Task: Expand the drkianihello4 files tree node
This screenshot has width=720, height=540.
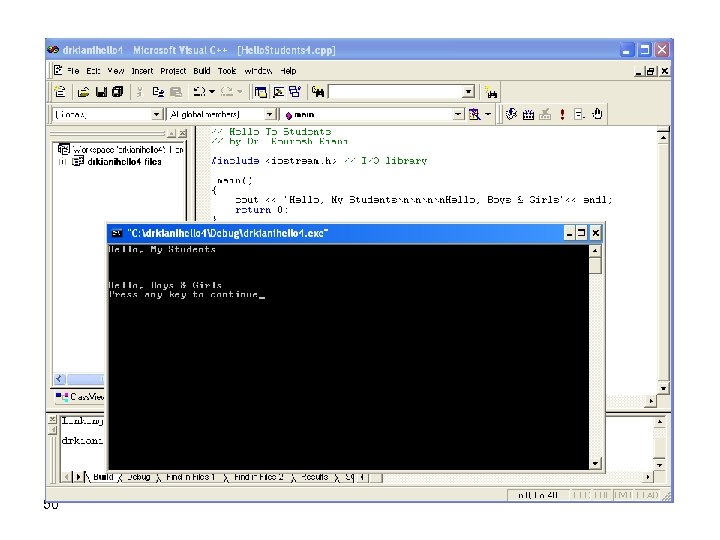Action: tap(62, 162)
